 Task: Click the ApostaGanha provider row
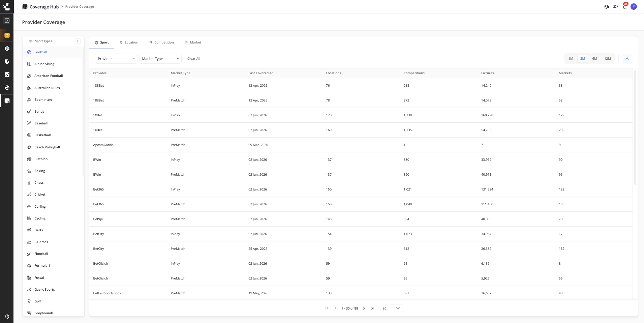point(361,145)
